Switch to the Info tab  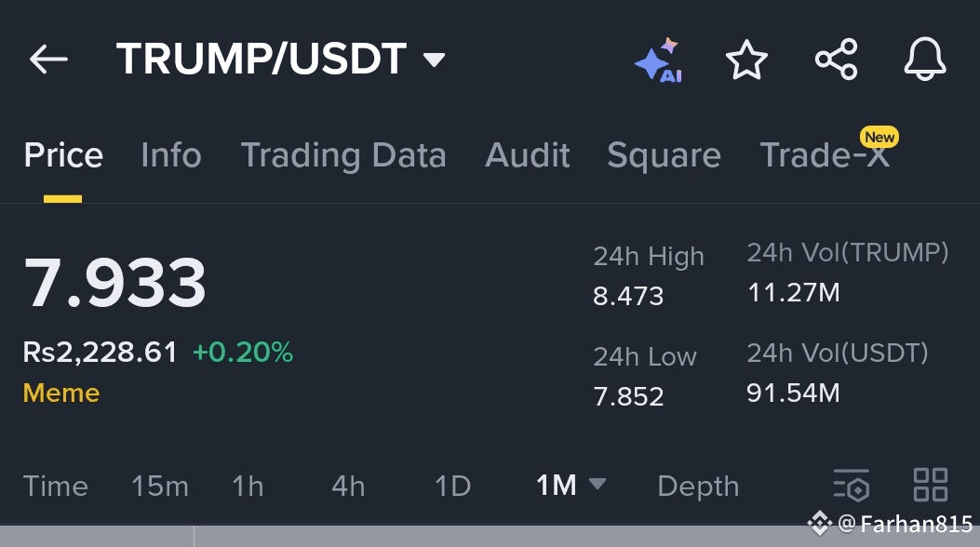pos(171,155)
